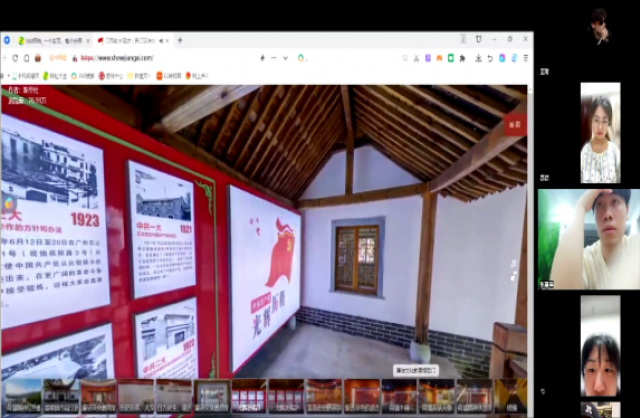
Task: Select the sunglasses participant avatar at top
Action: [x=600, y=27]
